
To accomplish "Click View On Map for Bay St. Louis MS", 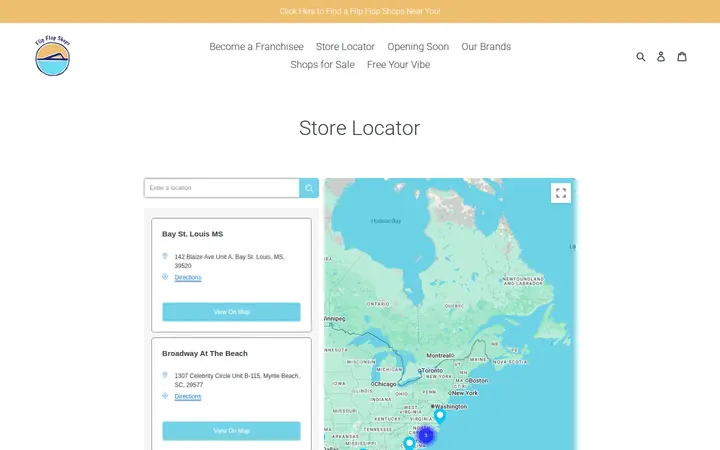I will click(231, 312).
